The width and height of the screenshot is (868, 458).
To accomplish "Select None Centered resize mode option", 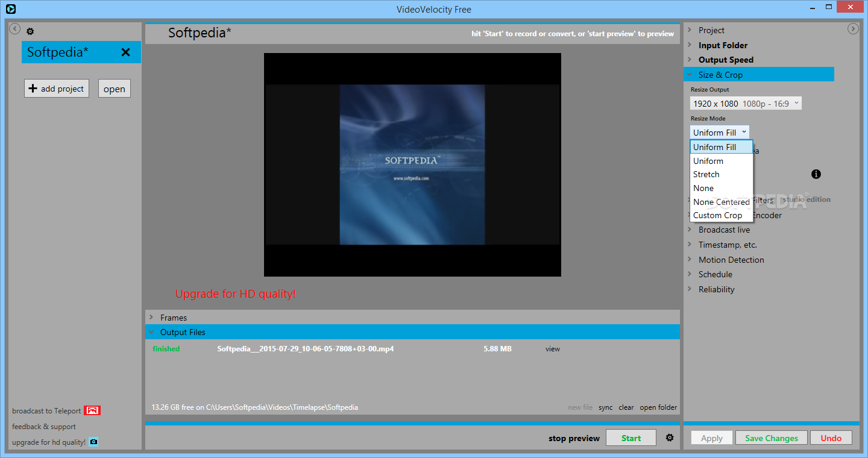I will (x=722, y=202).
